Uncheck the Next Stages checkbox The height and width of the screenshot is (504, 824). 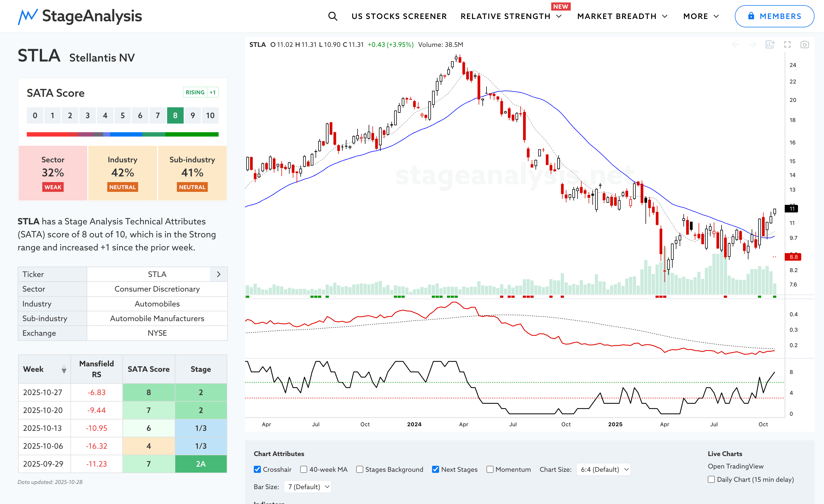tap(435, 469)
